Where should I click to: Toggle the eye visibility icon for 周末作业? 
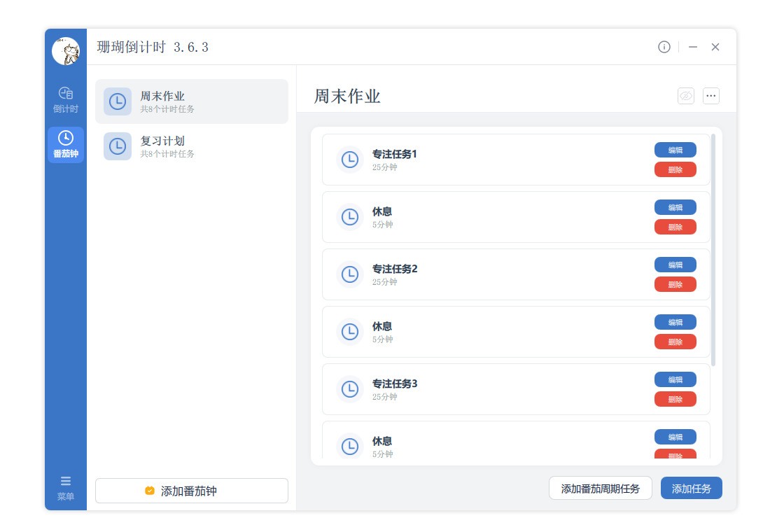(685, 96)
